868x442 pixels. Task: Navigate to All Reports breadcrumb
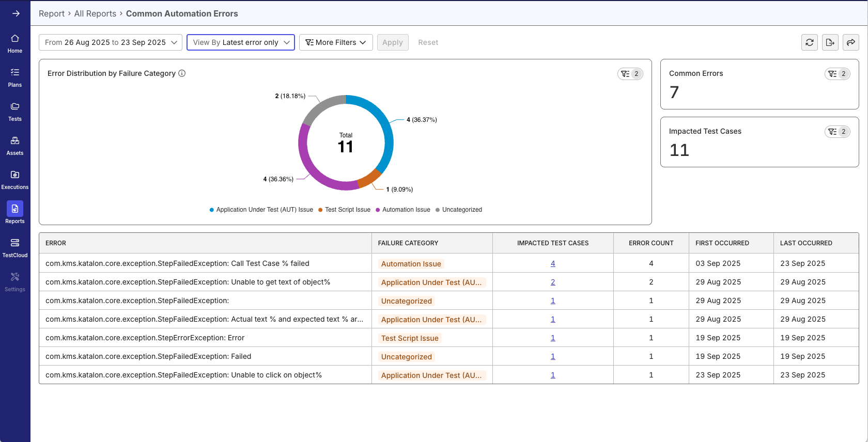tap(95, 13)
